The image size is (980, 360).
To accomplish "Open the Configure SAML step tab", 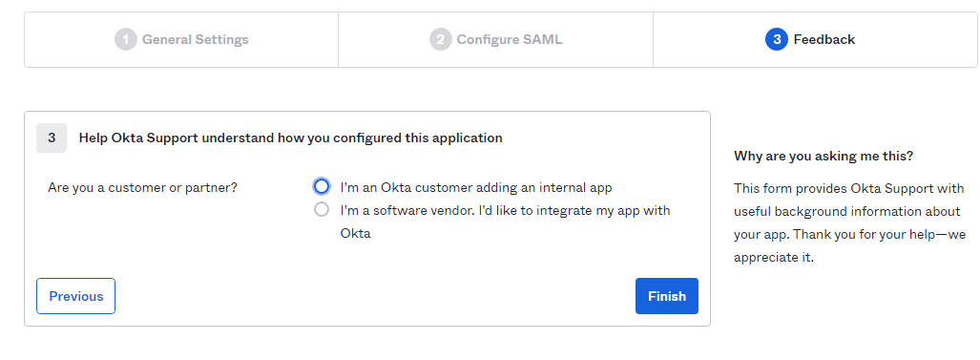I will tap(495, 39).
